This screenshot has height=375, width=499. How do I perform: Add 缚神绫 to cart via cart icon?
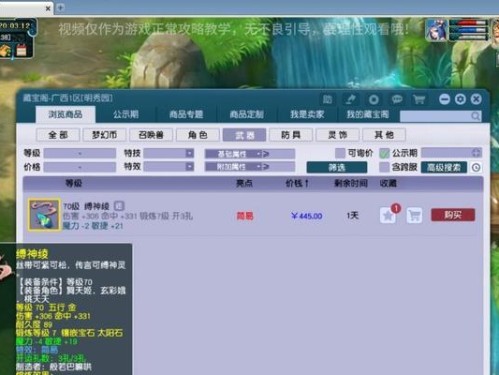[414, 216]
